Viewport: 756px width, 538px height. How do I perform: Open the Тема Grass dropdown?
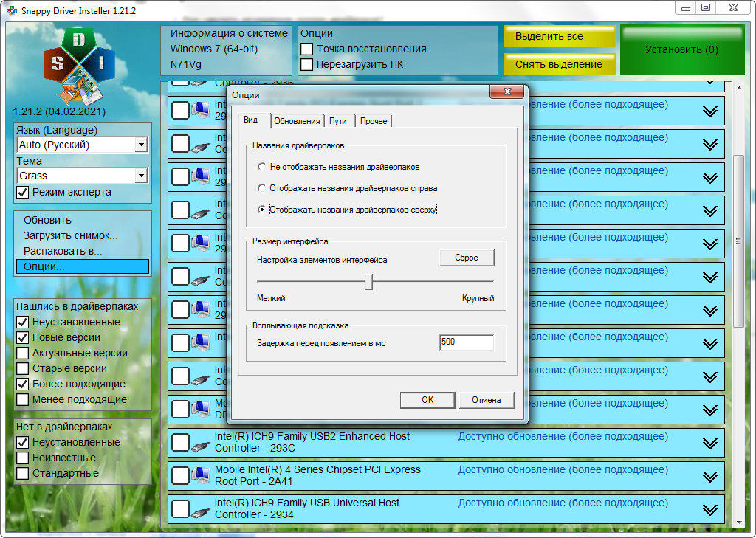click(x=141, y=176)
